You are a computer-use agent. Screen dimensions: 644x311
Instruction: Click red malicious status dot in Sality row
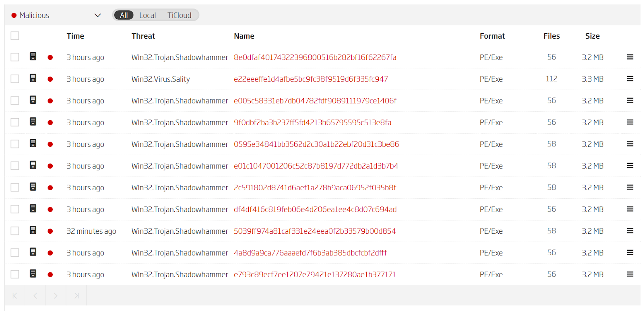tap(50, 79)
